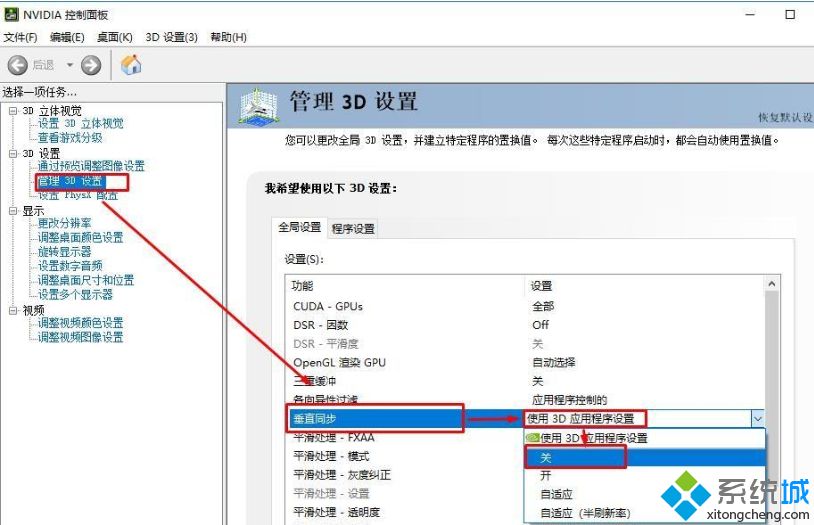Click the Back arrow icon

click(x=18, y=65)
